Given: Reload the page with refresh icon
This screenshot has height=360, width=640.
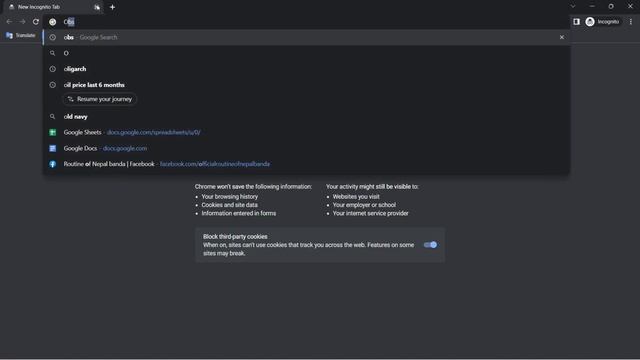Looking at the screenshot, I should click(36, 22).
